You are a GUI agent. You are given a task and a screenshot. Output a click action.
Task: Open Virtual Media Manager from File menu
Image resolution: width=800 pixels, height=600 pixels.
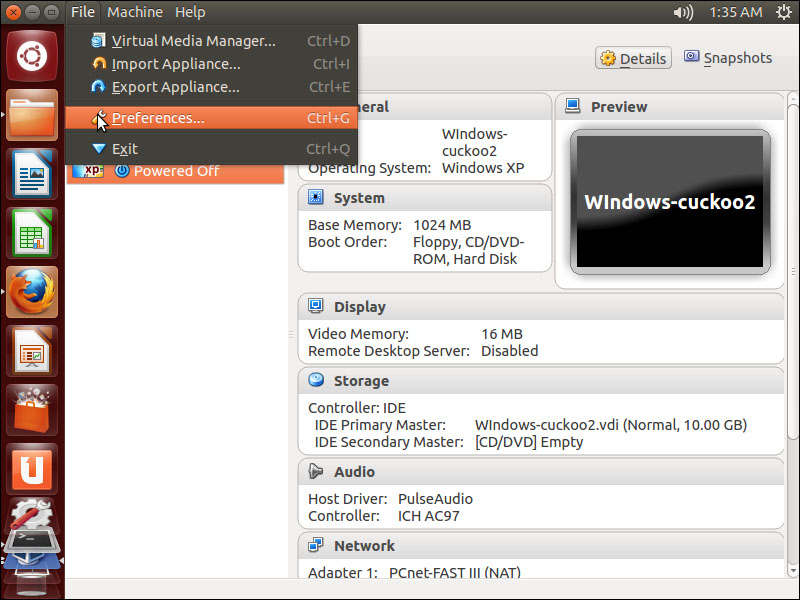click(x=211, y=41)
